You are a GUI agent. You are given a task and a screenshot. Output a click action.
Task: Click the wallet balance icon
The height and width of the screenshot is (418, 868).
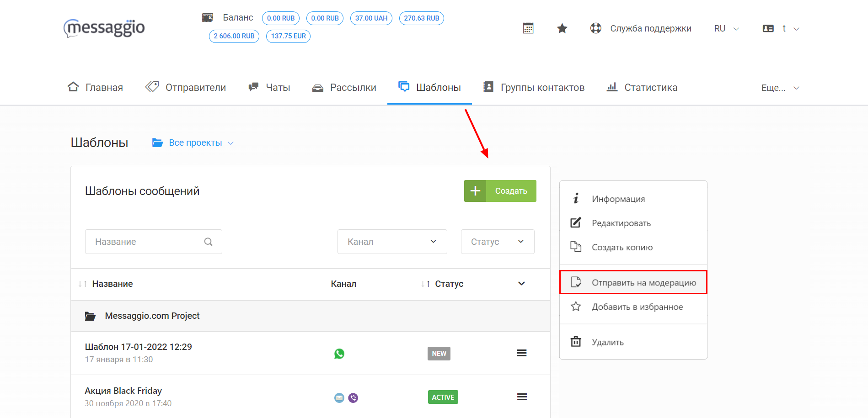pos(208,18)
